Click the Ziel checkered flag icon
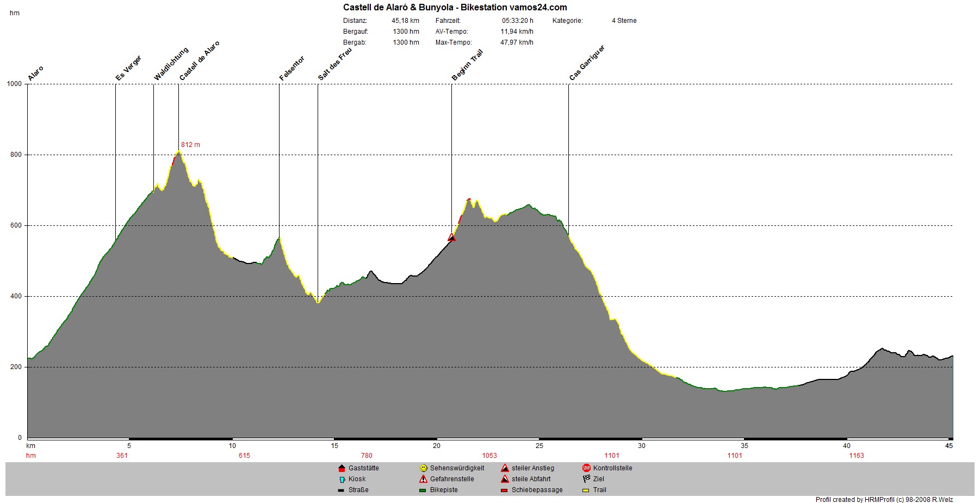 (586, 479)
